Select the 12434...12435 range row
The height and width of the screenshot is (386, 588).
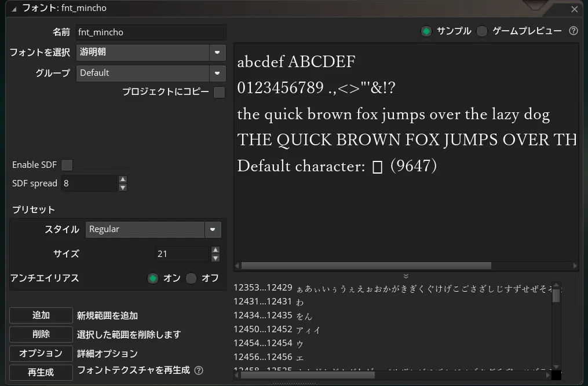click(x=392, y=315)
